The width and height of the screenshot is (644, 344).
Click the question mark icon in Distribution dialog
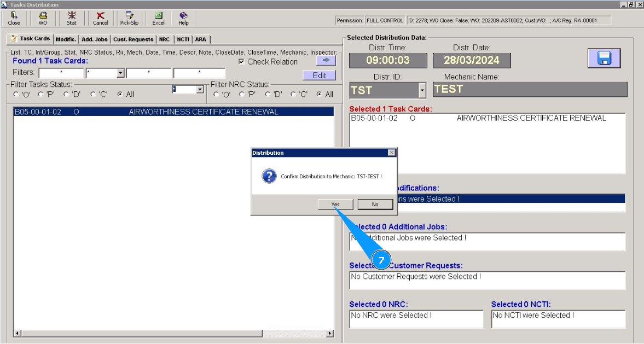click(x=269, y=176)
